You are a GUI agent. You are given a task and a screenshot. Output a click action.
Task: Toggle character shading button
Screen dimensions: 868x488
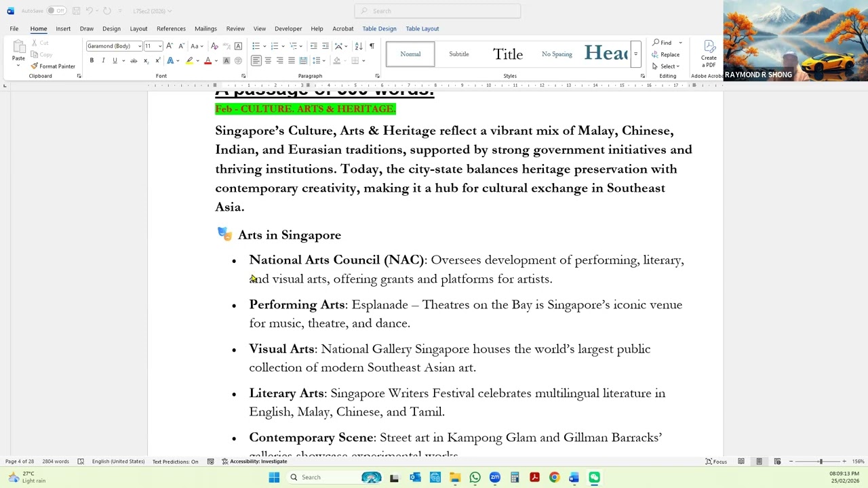[226, 61]
